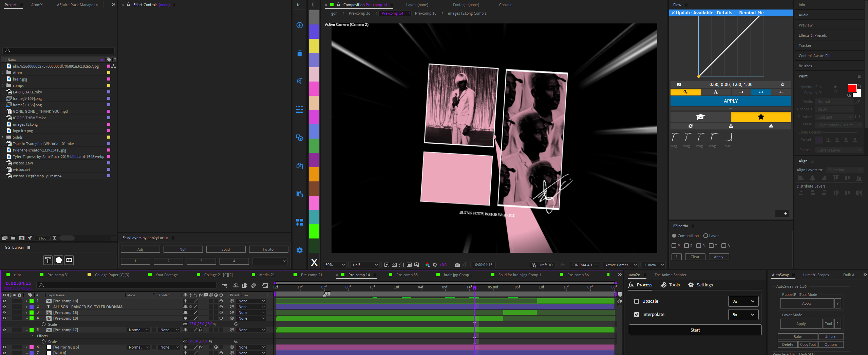Hide the ALL SON...TYLER OKONMA text layer
Image resolution: width=868 pixels, height=355 pixels.
point(4,307)
